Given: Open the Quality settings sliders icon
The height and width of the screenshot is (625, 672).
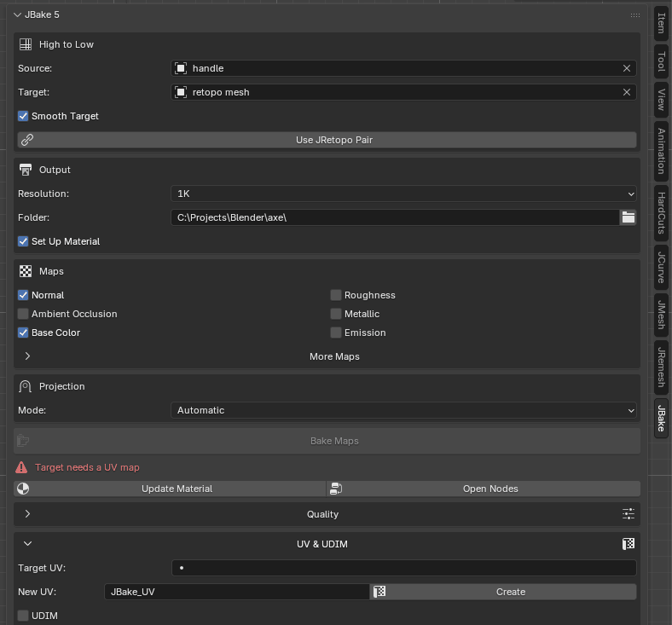Looking at the screenshot, I should [x=629, y=514].
